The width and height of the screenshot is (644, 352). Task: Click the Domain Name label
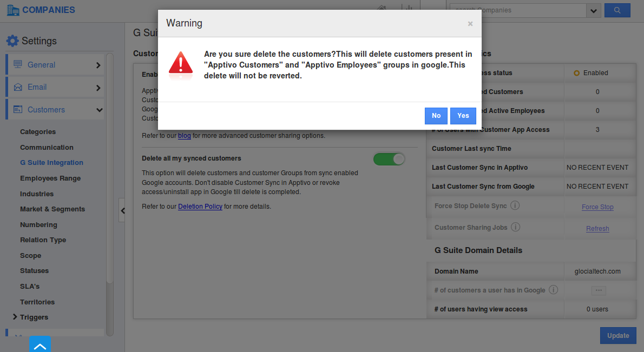pos(456,271)
